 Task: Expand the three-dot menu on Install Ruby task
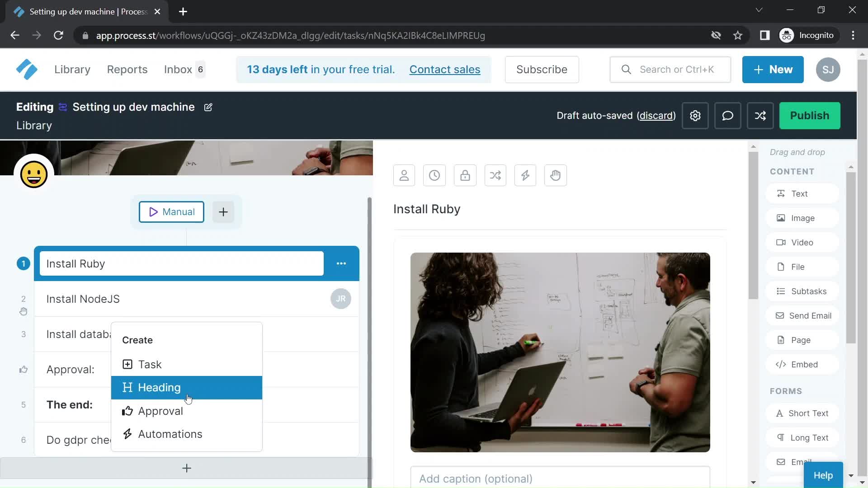coord(341,263)
